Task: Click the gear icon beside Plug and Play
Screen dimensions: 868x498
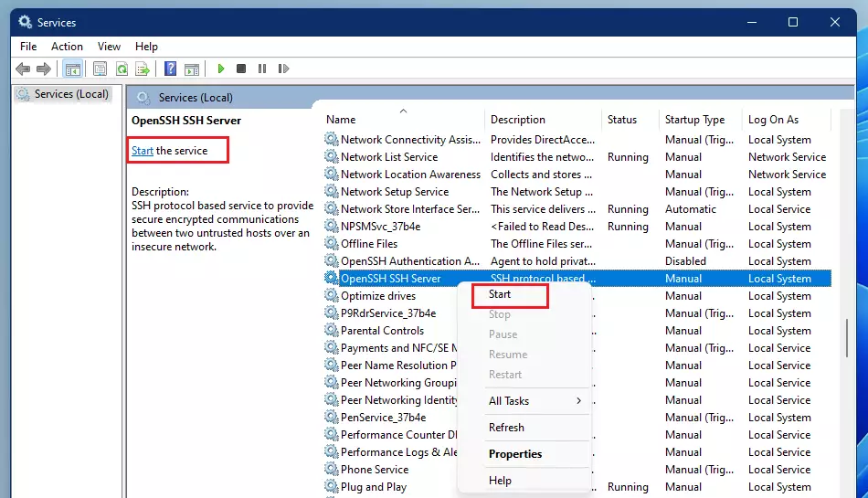Action: click(331, 486)
